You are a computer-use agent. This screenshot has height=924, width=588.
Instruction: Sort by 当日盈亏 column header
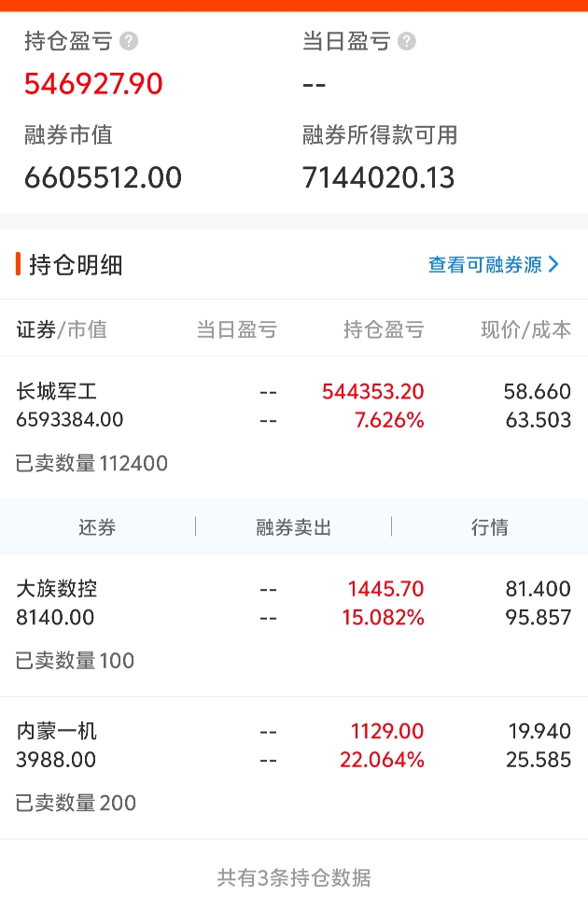coord(236,329)
